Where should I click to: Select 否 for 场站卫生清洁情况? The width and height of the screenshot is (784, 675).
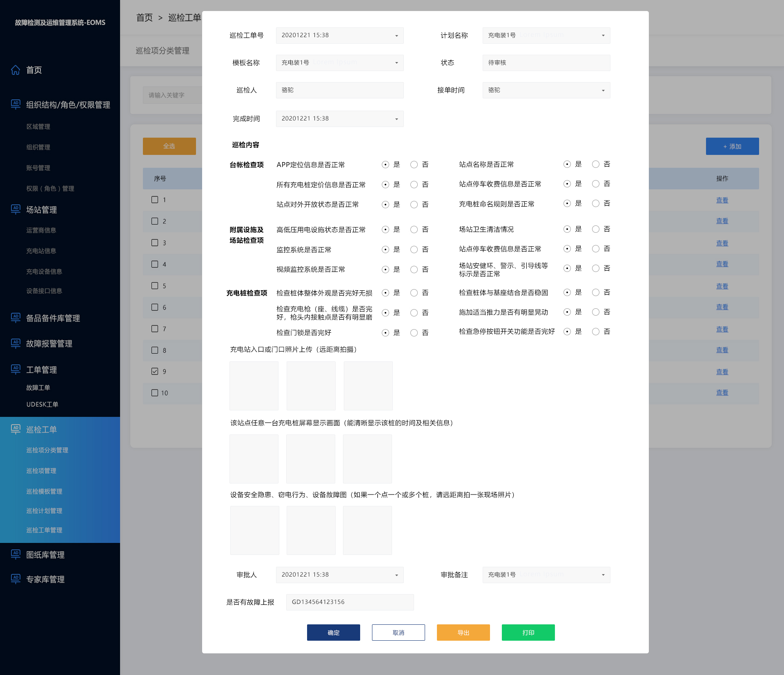(x=596, y=229)
